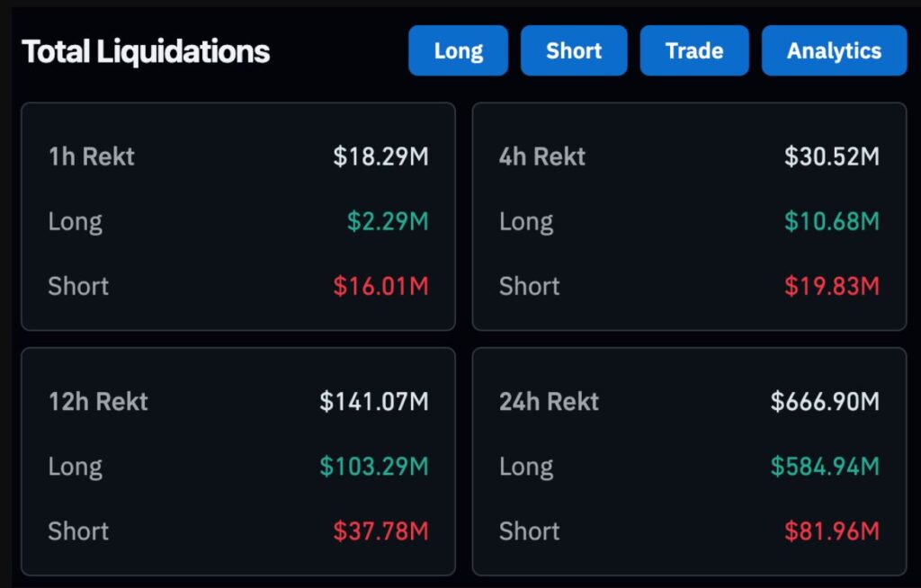Click the 1h Rekt total $18.29M
The width and height of the screenshot is (921, 588).
point(380,156)
